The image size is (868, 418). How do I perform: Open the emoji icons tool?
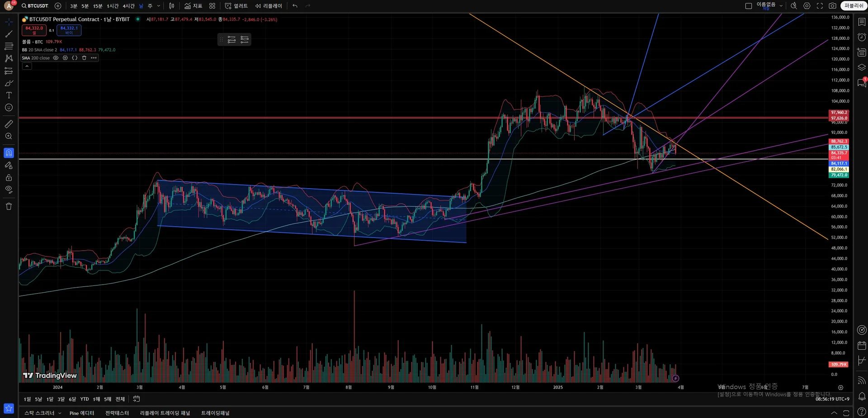point(9,108)
